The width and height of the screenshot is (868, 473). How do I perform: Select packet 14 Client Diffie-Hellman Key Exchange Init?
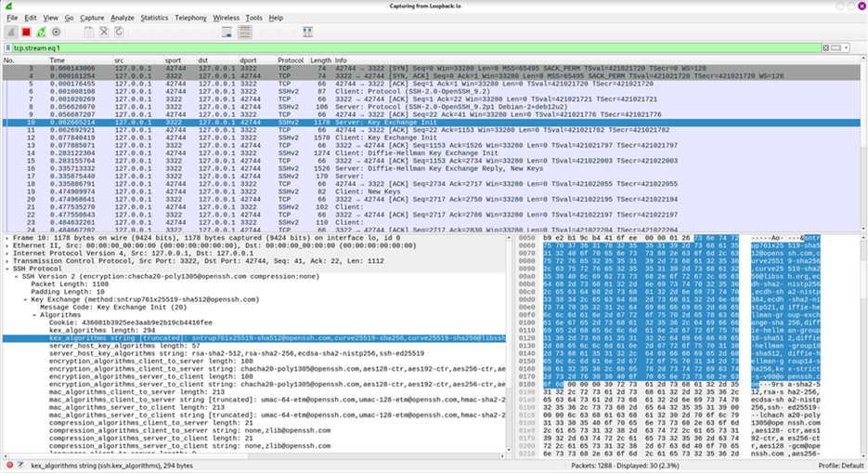click(x=432, y=153)
